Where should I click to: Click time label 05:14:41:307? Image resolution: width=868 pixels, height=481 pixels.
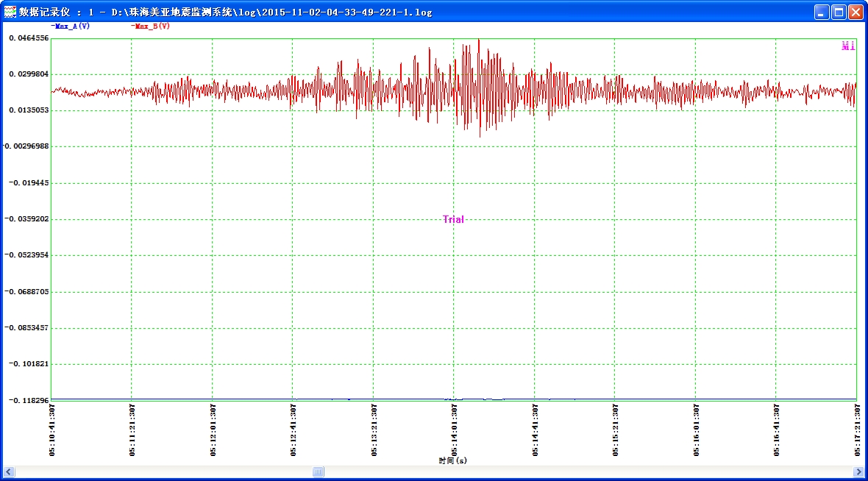click(536, 430)
